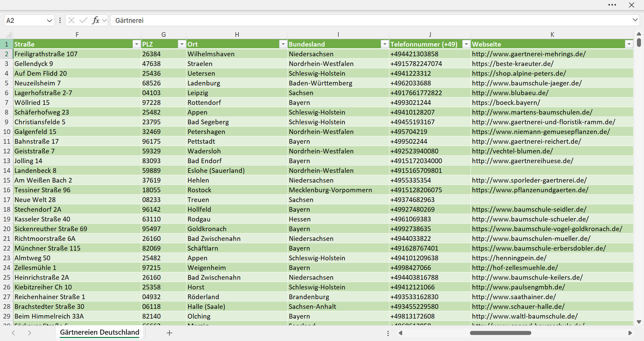Select row 14 header
Screen dimensions: 644x341
[7, 170]
